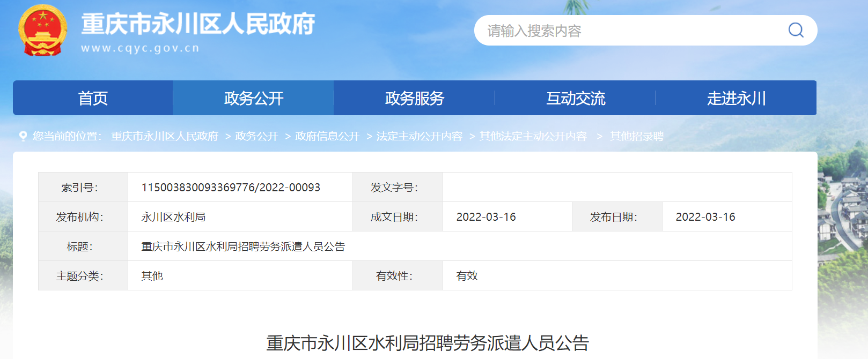Click the 主题分类 label cell
The width and height of the screenshot is (868, 359).
click(83, 275)
